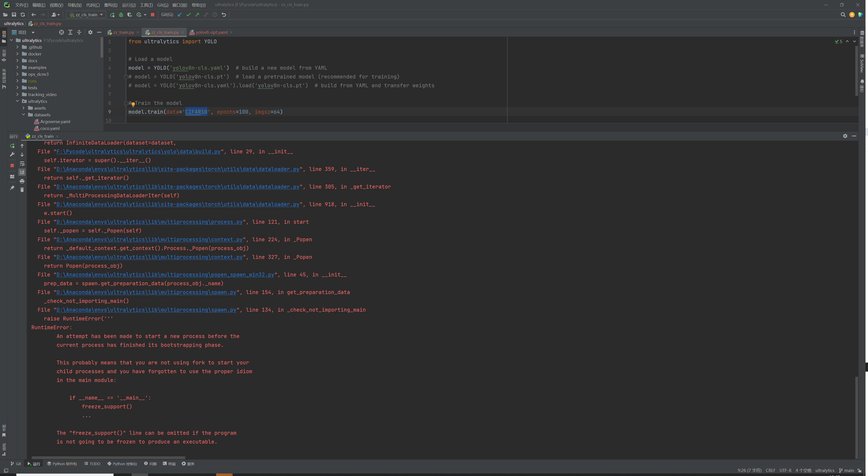Clear console output with the trash icon

tap(22, 190)
